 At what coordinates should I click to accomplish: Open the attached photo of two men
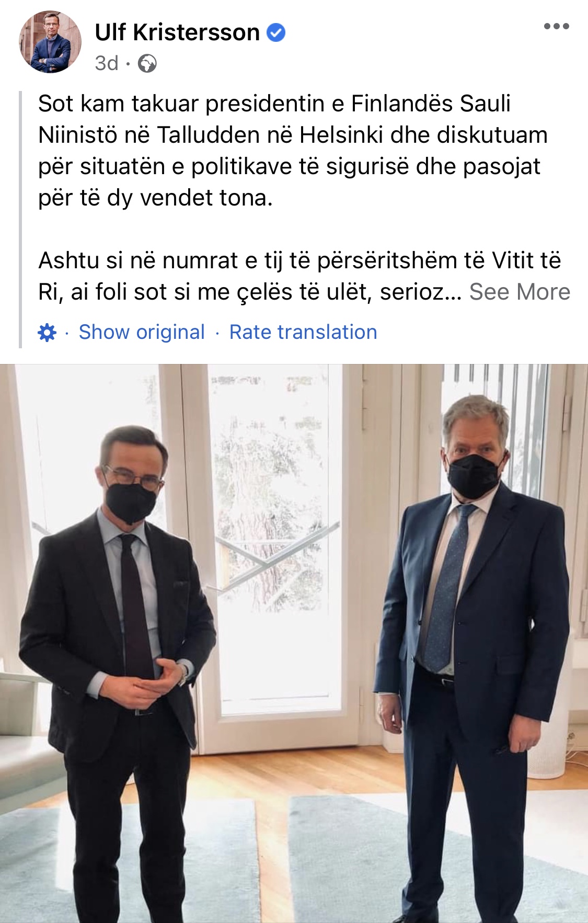click(x=294, y=643)
